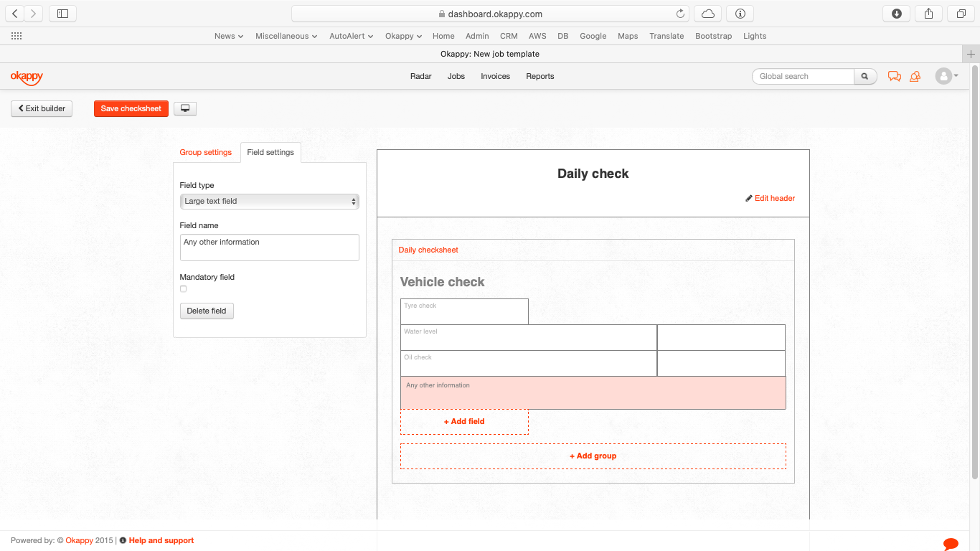
Task: Select the Water level field
Action: coord(529,337)
